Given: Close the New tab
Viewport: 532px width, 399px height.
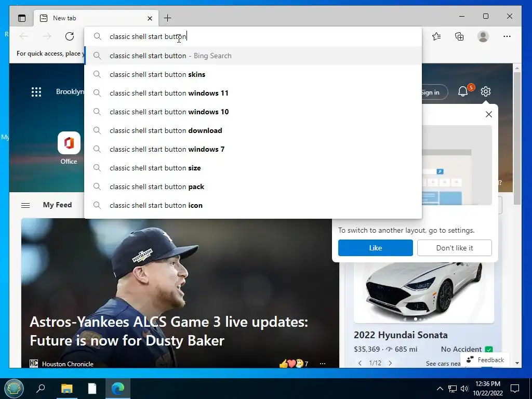Looking at the screenshot, I should point(150,18).
